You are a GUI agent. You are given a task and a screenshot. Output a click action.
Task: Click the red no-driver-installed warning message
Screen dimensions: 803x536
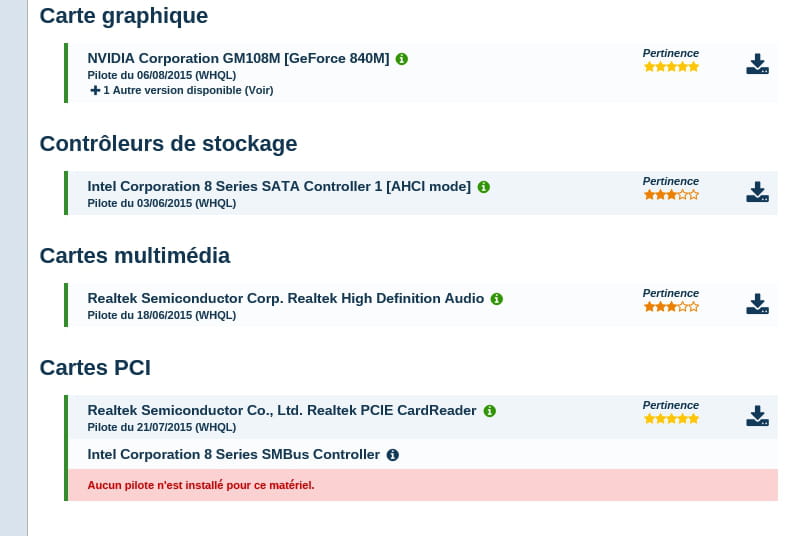[x=201, y=486]
